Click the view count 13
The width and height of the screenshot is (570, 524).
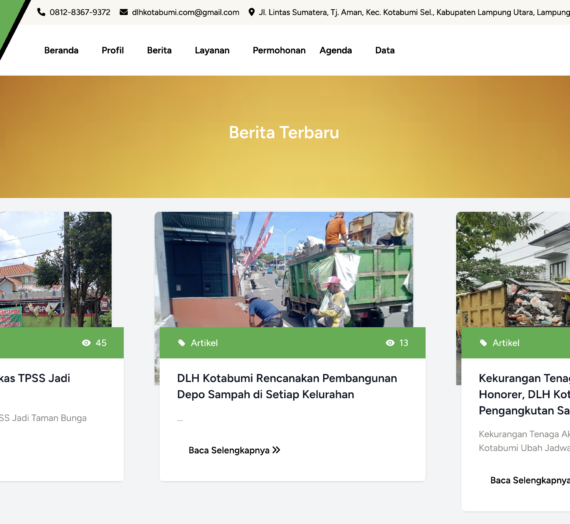pos(404,343)
